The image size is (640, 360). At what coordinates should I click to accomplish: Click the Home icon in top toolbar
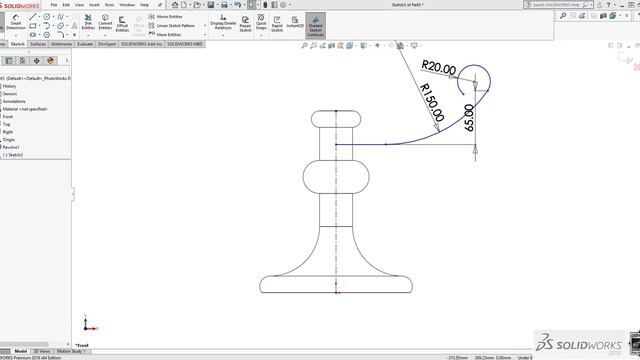coord(175,5)
